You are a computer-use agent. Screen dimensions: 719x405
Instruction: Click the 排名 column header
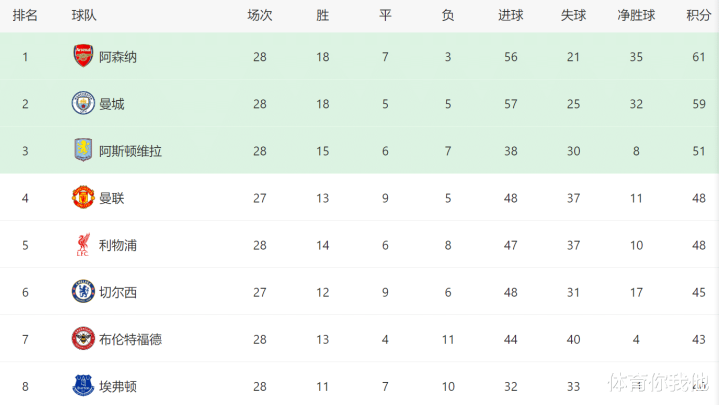click(25, 15)
